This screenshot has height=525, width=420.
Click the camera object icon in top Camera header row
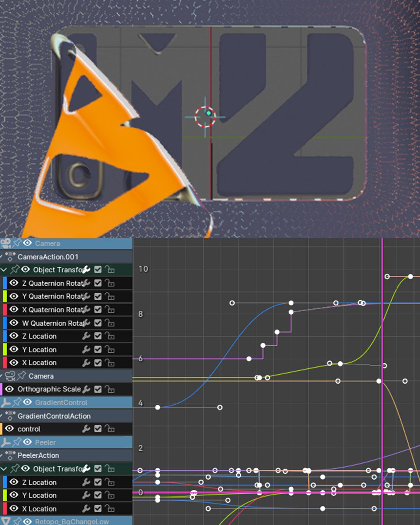(x=5, y=243)
